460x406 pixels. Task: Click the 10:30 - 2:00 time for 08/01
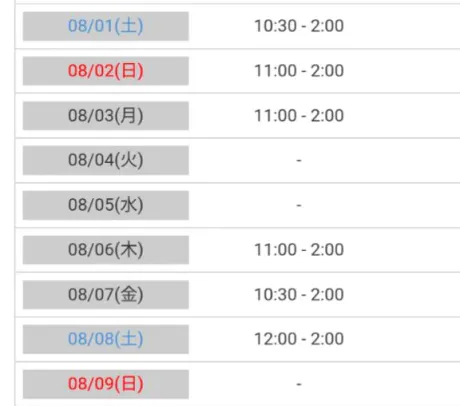point(299,26)
